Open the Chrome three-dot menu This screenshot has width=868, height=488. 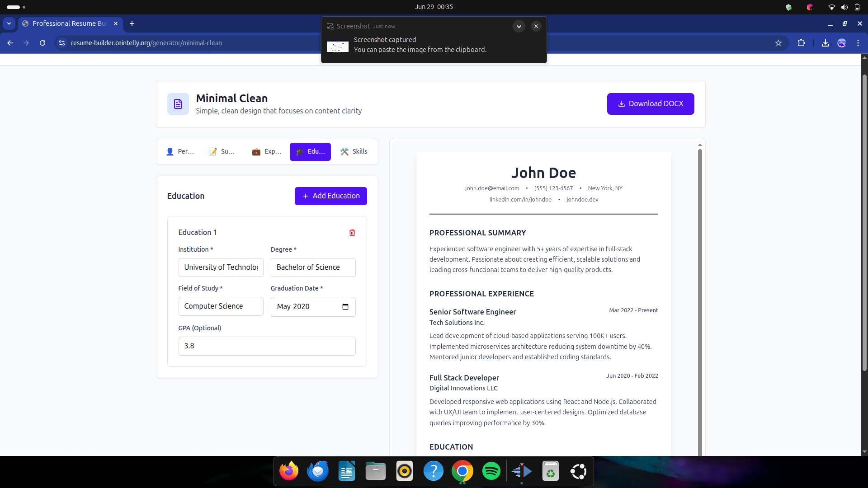pos(858,43)
